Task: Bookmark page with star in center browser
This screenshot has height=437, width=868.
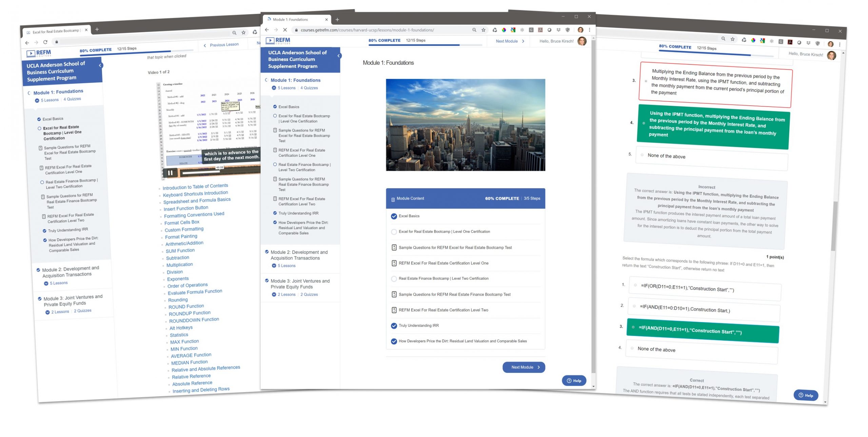Action: [483, 30]
